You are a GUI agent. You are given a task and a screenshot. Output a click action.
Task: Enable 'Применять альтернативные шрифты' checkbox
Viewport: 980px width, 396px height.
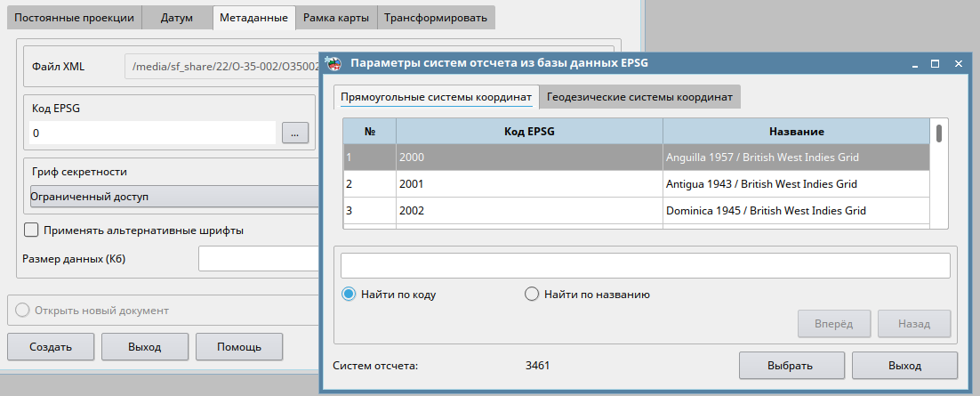pos(31,230)
